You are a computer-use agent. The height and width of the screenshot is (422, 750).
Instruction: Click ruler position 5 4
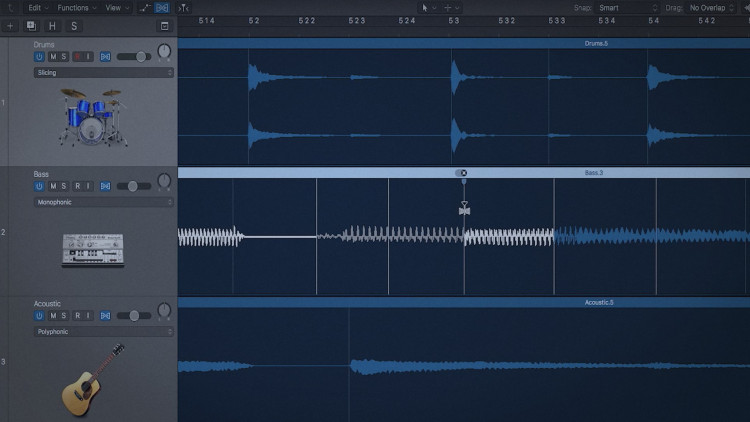tap(654, 21)
